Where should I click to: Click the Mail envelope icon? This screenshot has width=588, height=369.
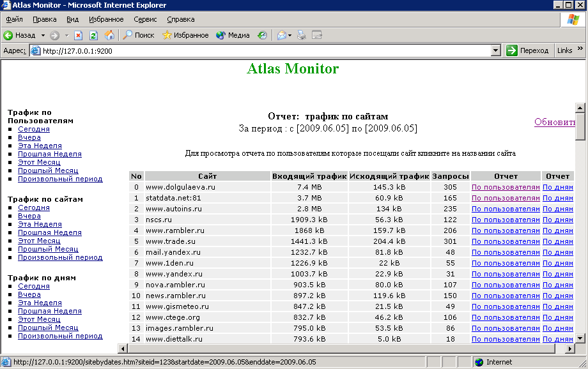point(282,35)
